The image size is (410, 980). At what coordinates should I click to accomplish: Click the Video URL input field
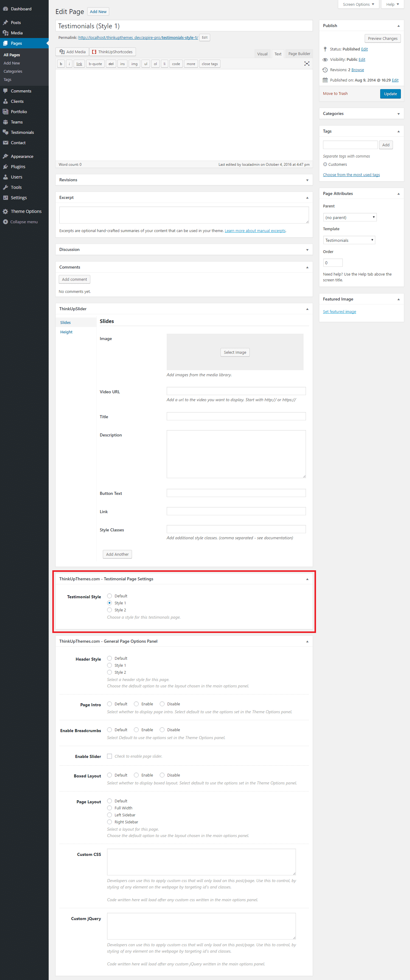tap(236, 391)
